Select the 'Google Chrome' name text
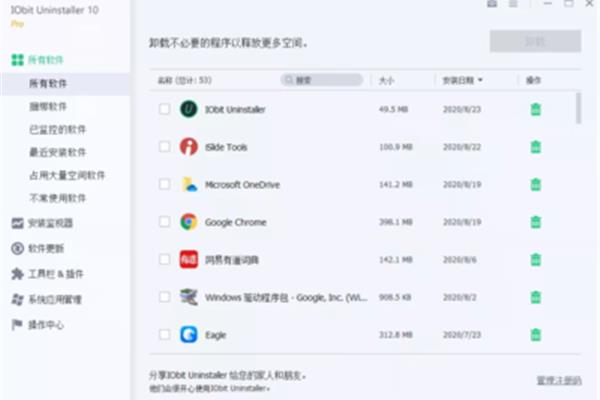The width and height of the screenshot is (600, 400). point(235,222)
